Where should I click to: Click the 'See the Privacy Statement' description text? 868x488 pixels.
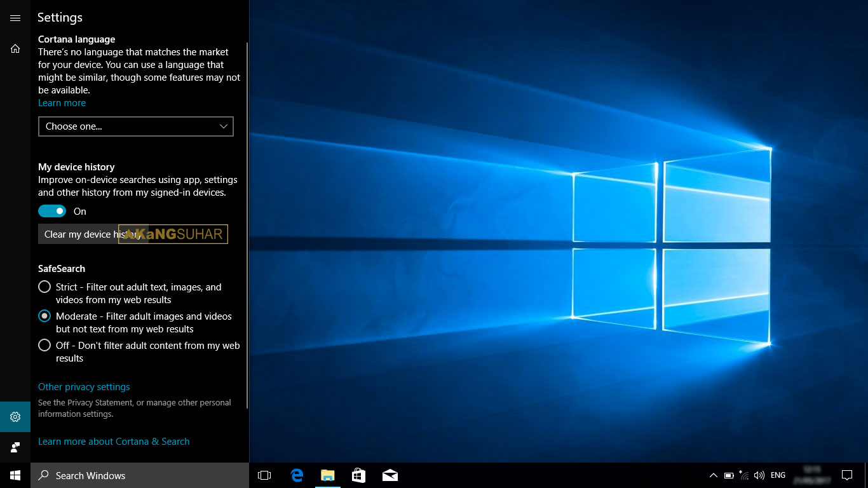tap(135, 408)
